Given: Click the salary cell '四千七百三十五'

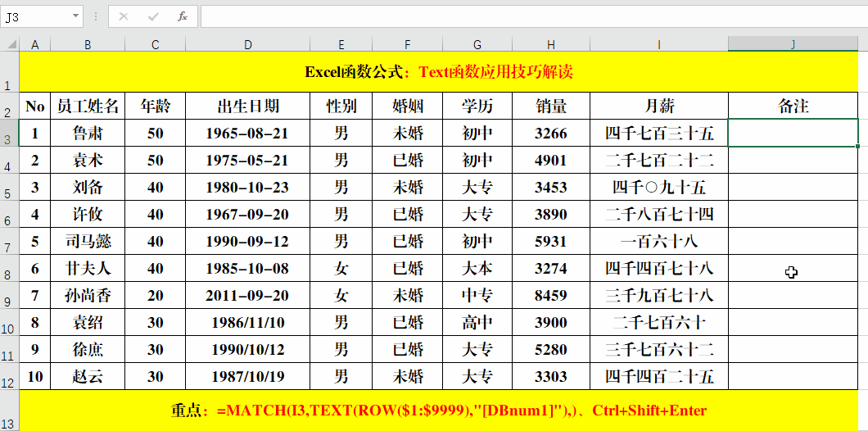Looking at the screenshot, I should 658,133.
